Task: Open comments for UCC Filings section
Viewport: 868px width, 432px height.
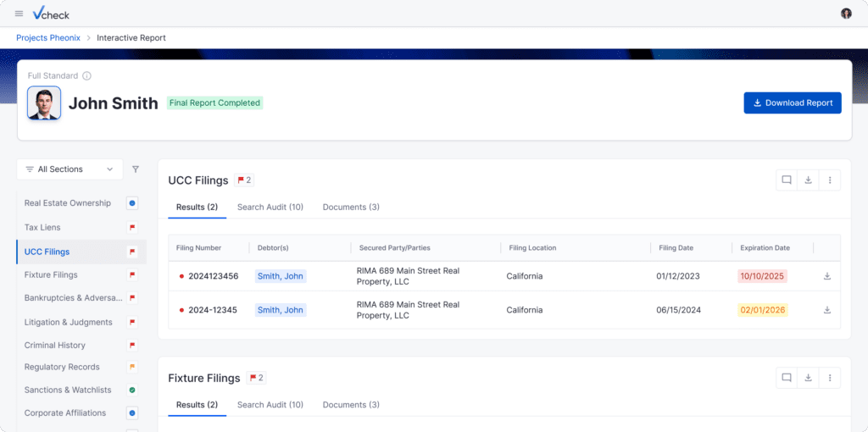Action: point(787,180)
